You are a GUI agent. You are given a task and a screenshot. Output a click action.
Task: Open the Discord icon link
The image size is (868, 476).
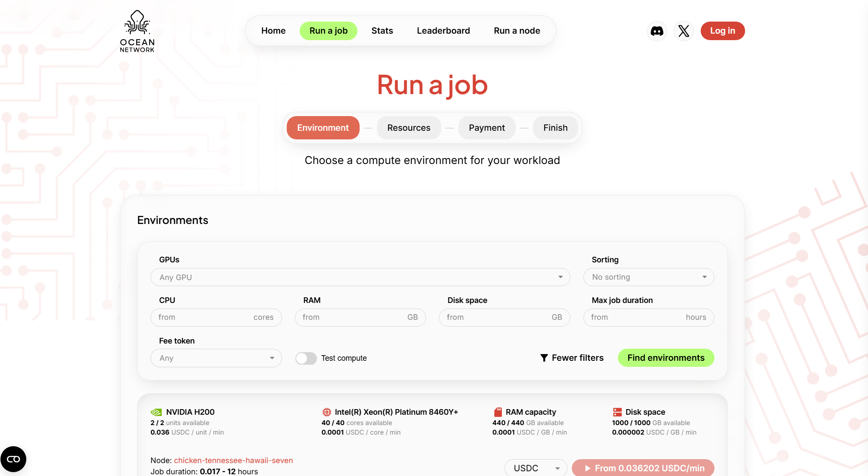click(x=657, y=31)
